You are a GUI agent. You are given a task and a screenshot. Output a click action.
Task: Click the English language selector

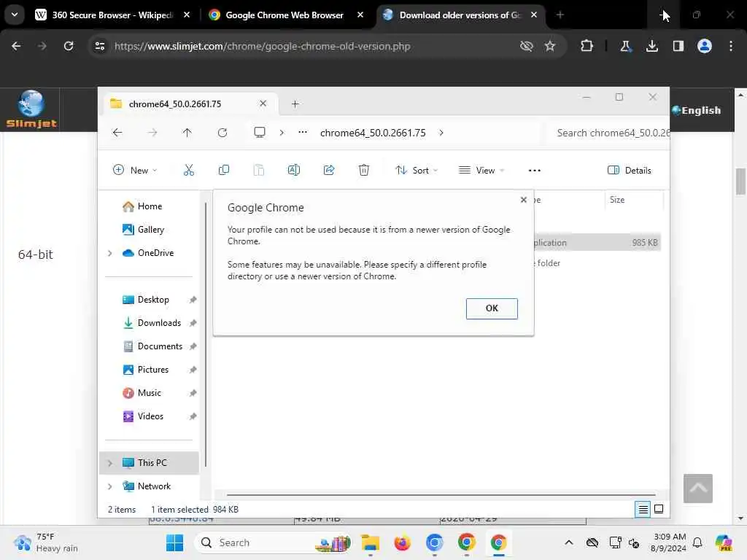pyautogui.click(x=696, y=111)
